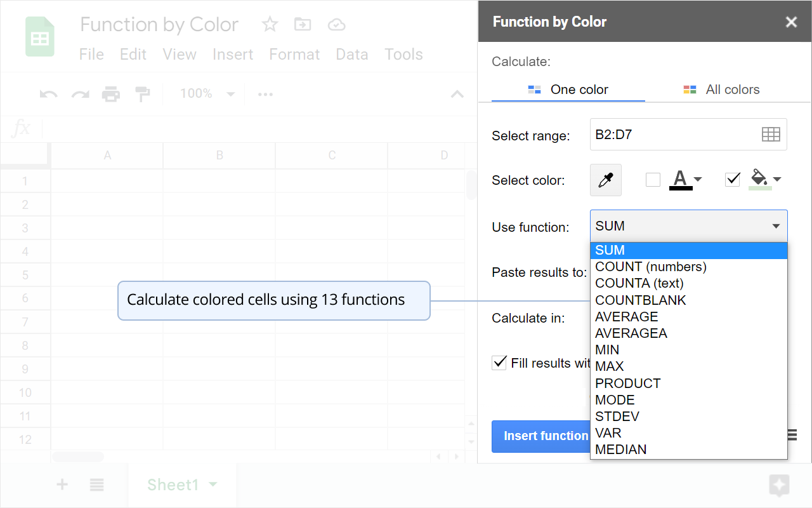
Task: Toggle the Fill results checkbox
Action: pos(499,363)
